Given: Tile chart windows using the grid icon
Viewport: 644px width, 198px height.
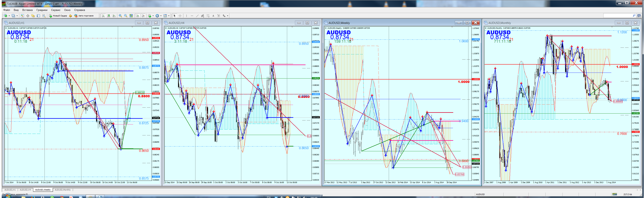Looking at the screenshot, I should [x=131, y=16].
